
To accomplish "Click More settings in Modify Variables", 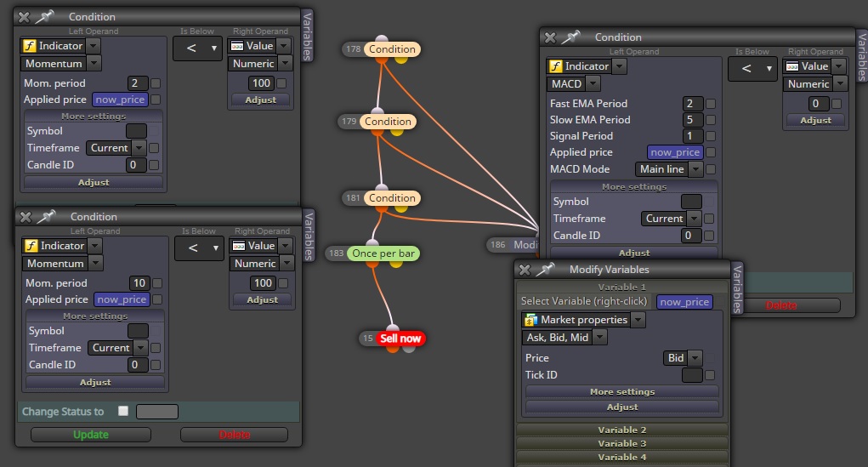I will pyautogui.click(x=622, y=391).
